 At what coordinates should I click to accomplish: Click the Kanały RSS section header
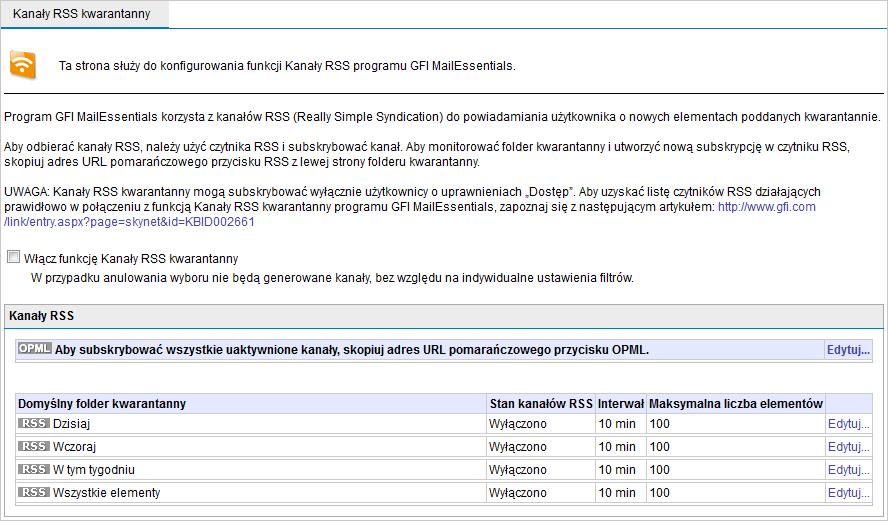443,316
